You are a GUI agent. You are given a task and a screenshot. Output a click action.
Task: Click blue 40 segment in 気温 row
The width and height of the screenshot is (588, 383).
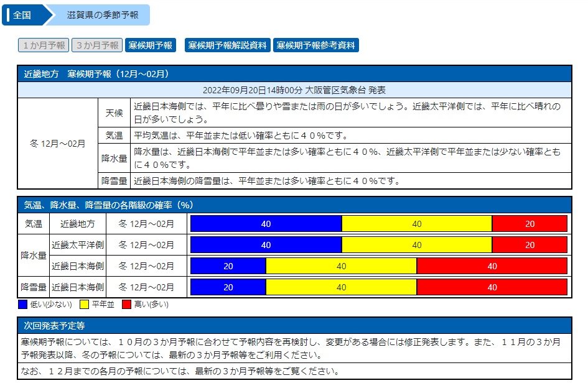point(266,224)
